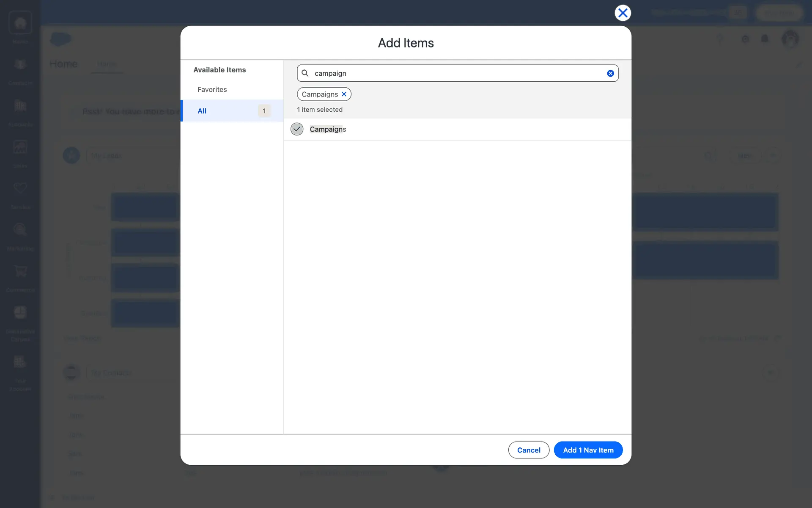Expand dropdown arrow next to New button
The image size is (812, 508).
click(773, 155)
